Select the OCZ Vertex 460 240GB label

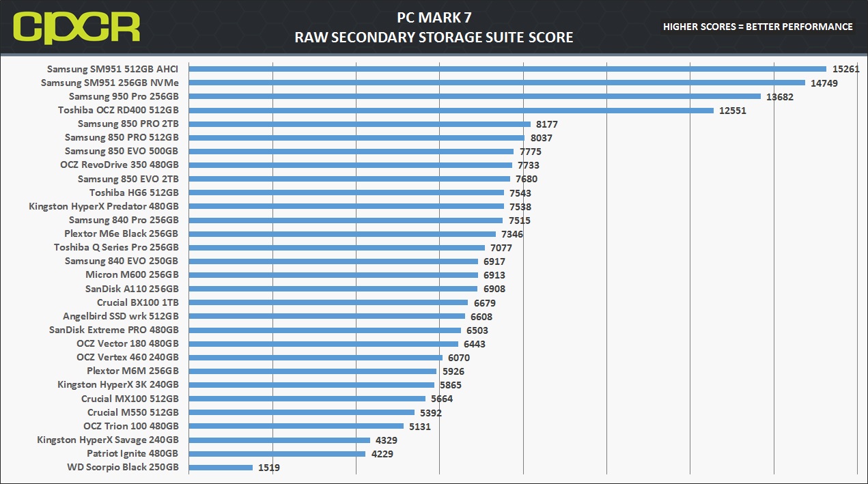tap(128, 358)
